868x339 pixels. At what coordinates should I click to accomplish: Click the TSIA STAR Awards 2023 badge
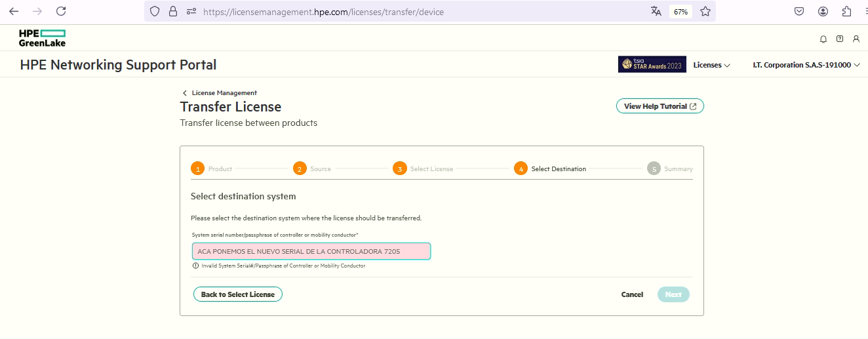[652, 64]
